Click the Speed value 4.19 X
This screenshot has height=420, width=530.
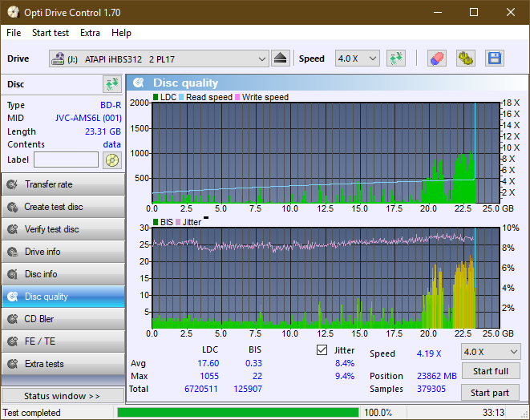pos(429,353)
